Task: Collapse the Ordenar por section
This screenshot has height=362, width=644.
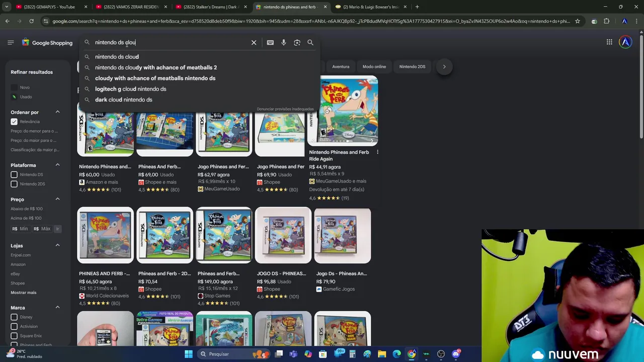Action: point(57,112)
